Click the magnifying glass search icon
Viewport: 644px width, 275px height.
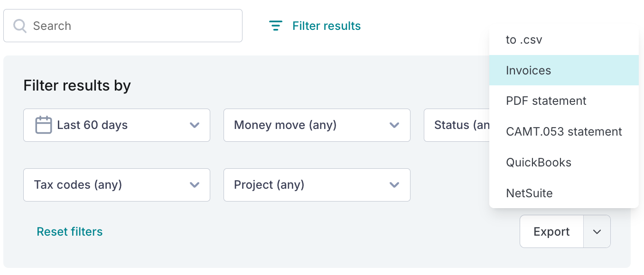click(20, 26)
